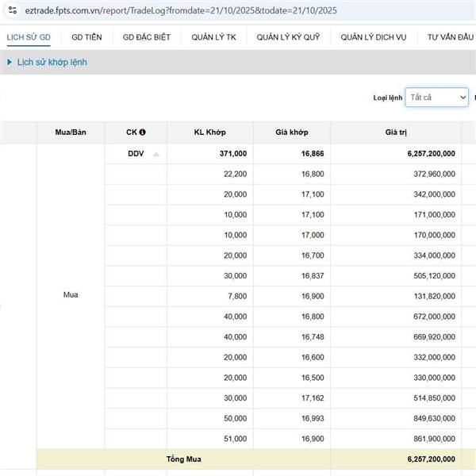Open the Loại lệnh dropdown showing Tất cả
The image size is (476, 476).
click(436, 98)
